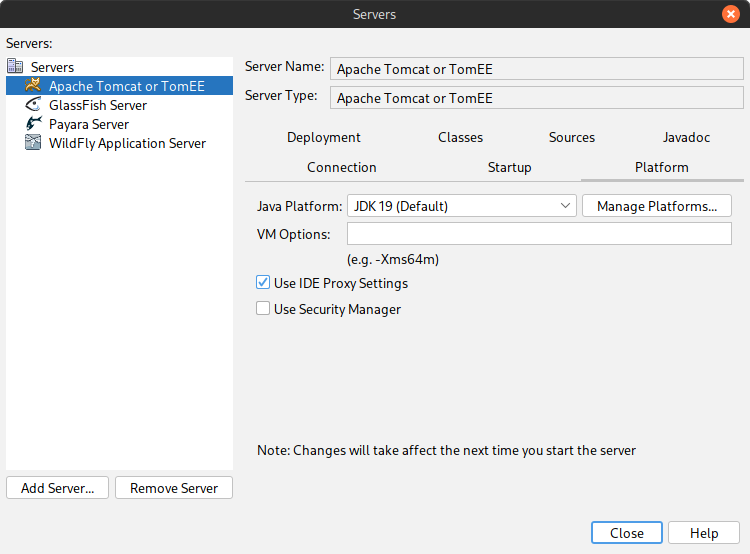The image size is (750, 554).
Task: Click the Server Type field
Action: click(x=537, y=98)
